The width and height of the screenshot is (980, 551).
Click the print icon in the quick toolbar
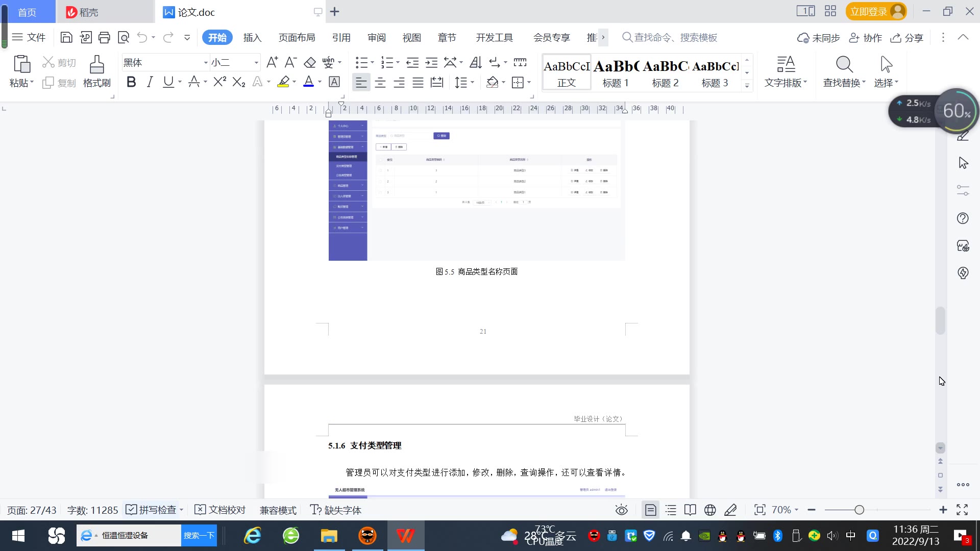104,37
